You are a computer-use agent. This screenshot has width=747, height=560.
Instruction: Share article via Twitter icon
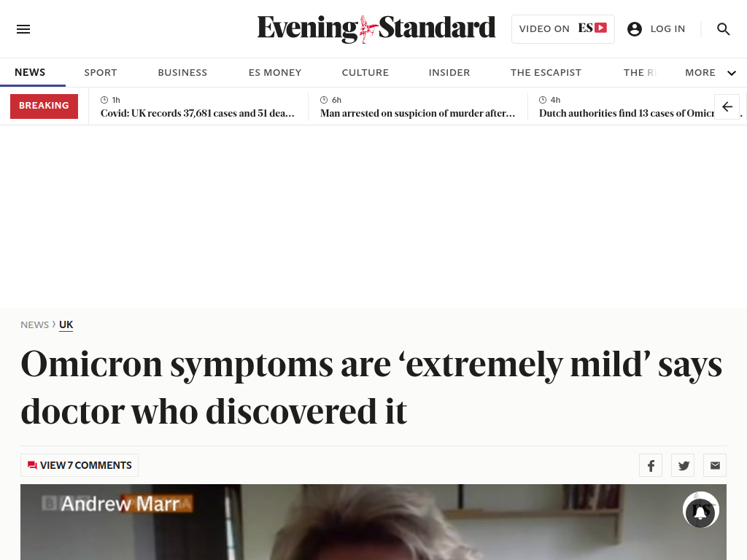(x=683, y=465)
